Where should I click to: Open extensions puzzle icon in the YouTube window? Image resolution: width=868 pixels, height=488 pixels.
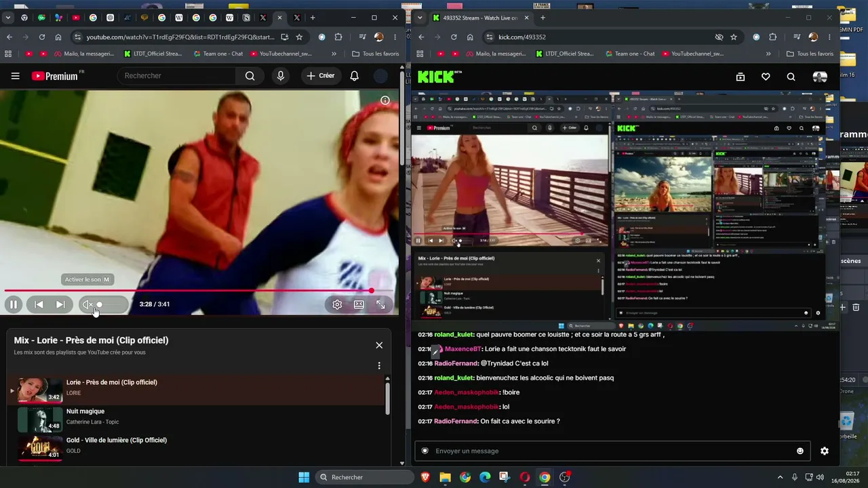(x=338, y=37)
